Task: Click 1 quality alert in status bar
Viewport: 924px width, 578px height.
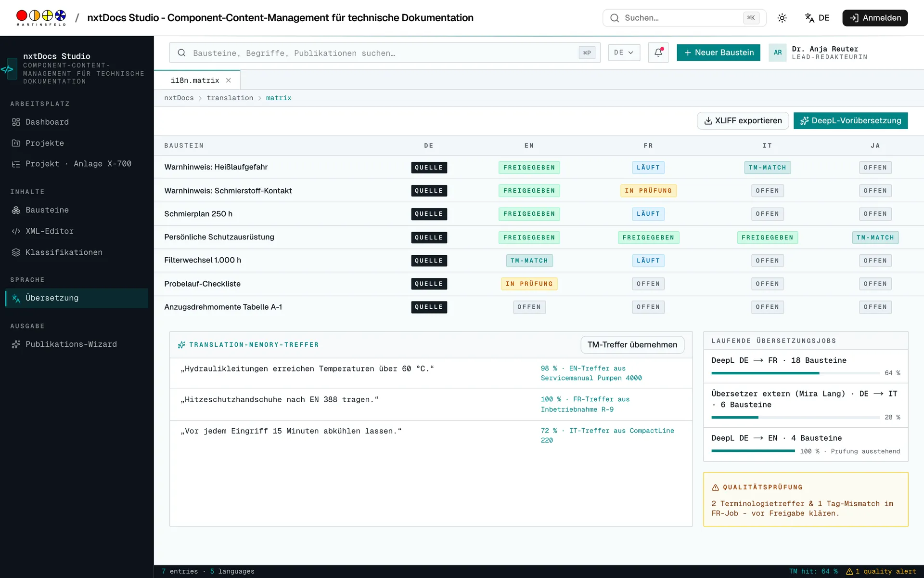Action: click(881, 571)
